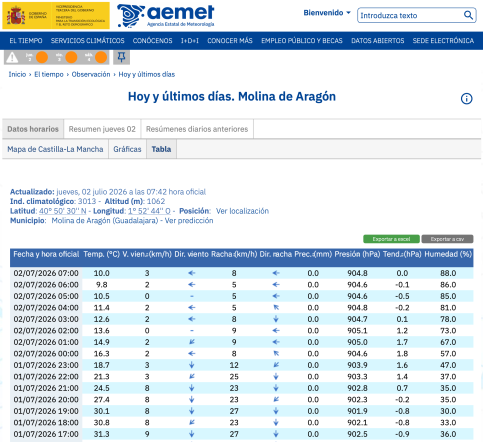Click gust value 25 in 22:00 row
The image size is (483, 442).
234,377
